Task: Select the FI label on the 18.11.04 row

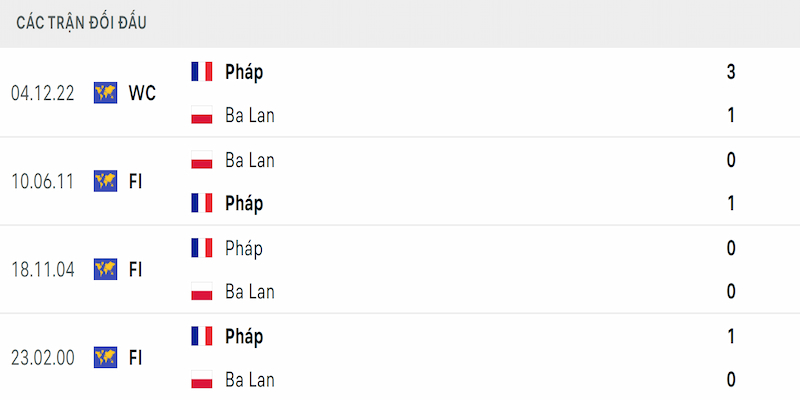Action: 135,269
